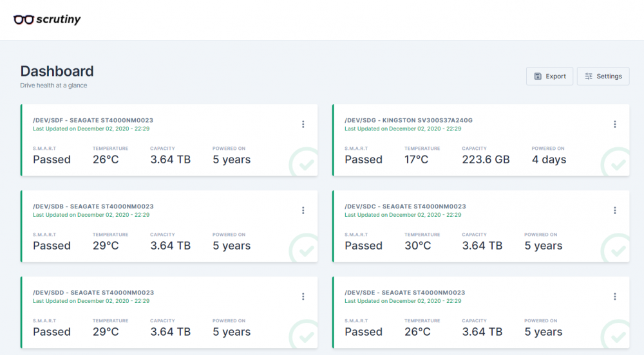Click the checkmark status icon on /DEV/SDF card
Image resolution: width=644 pixels, height=355 pixels.
(304, 162)
